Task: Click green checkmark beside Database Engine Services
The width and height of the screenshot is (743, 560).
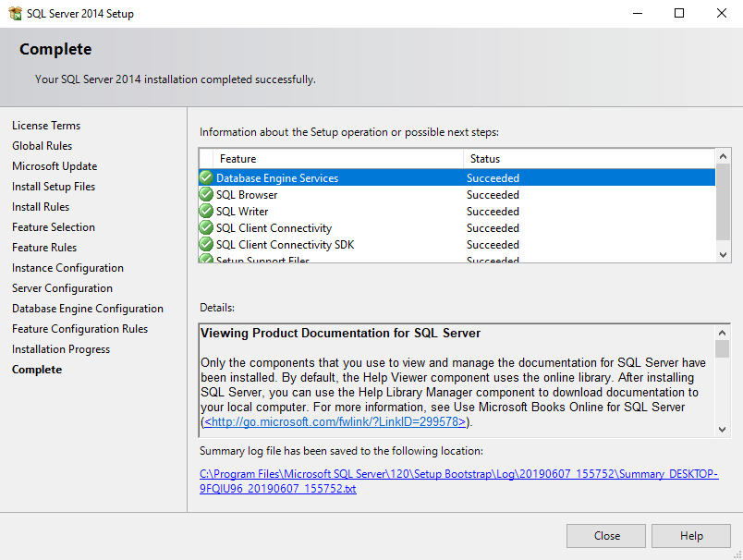Action: click(206, 177)
